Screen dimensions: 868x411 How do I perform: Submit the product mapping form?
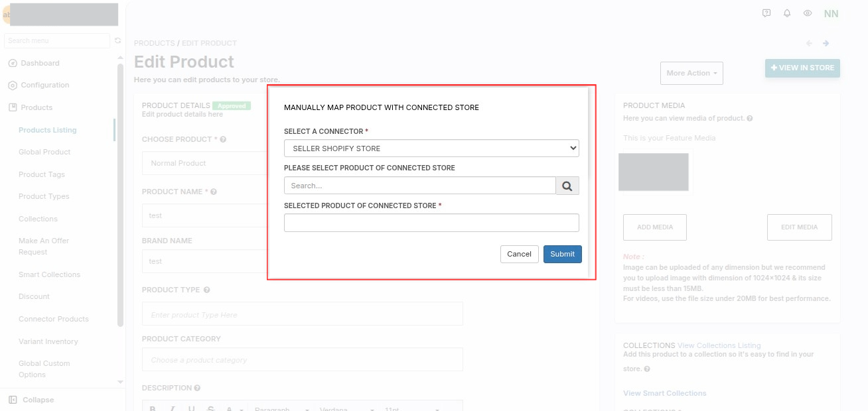[563, 254]
